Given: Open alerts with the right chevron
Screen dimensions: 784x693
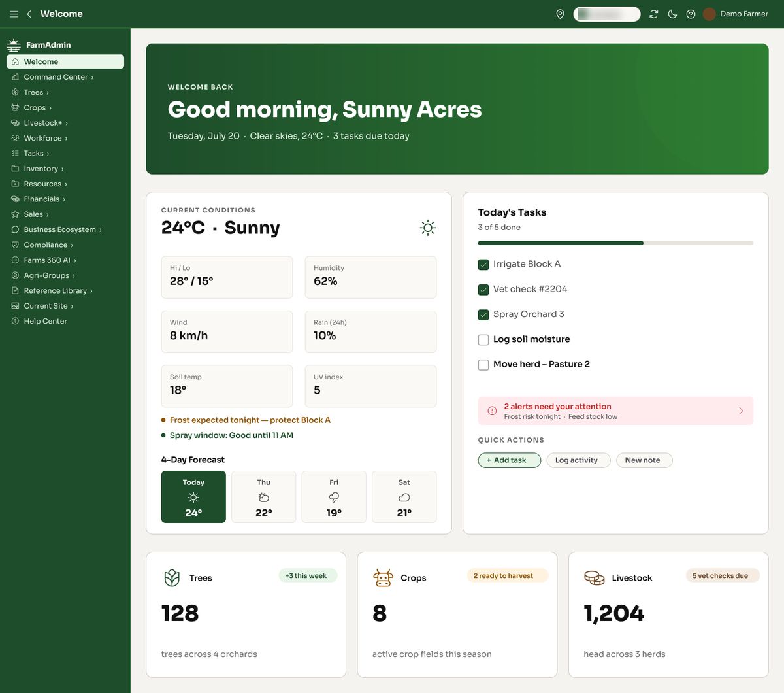Looking at the screenshot, I should tap(741, 411).
